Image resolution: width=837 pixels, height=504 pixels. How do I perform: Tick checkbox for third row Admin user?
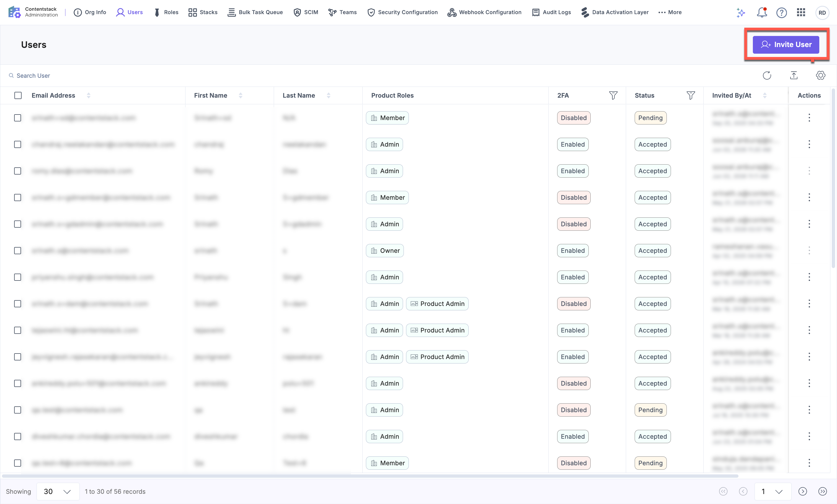[x=18, y=171]
